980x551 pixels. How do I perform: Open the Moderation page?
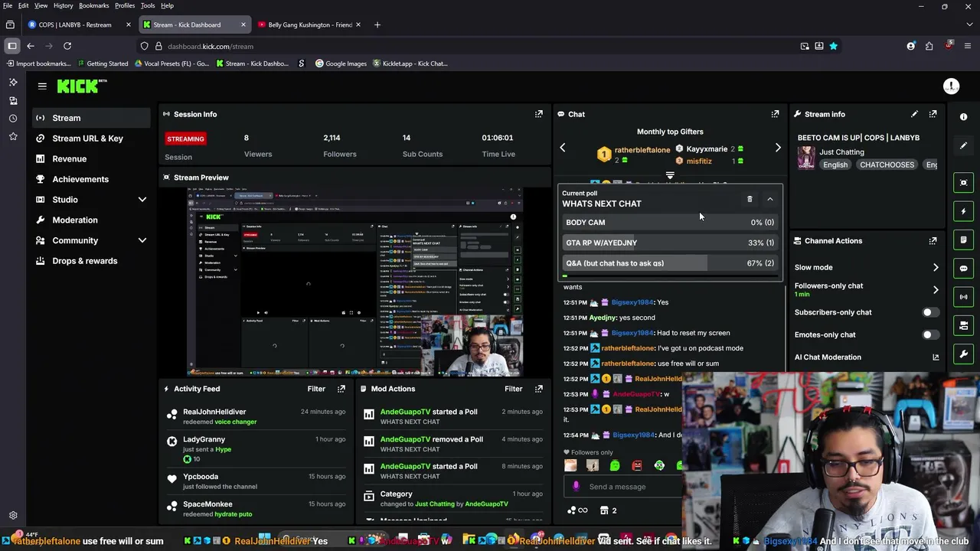coord(92,220)
